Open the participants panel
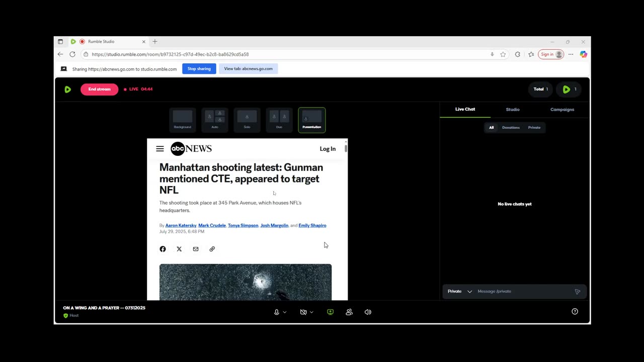The width and height of the screenshot is (644, 362). point(349,312)
